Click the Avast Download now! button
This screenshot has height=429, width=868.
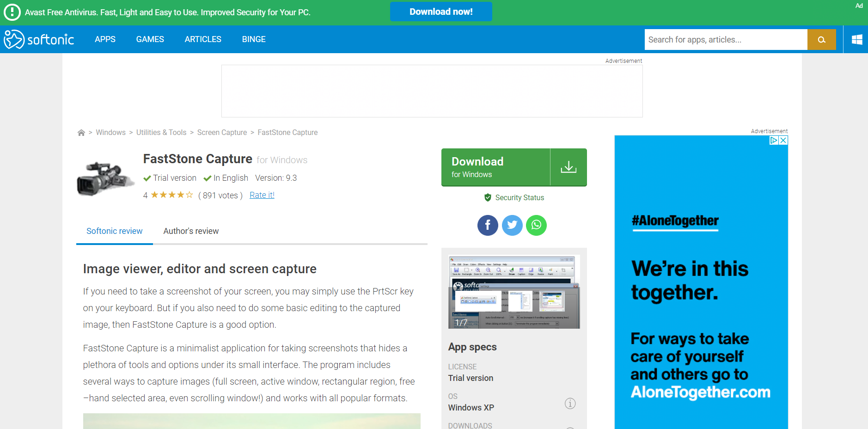[x=441, y=12]
